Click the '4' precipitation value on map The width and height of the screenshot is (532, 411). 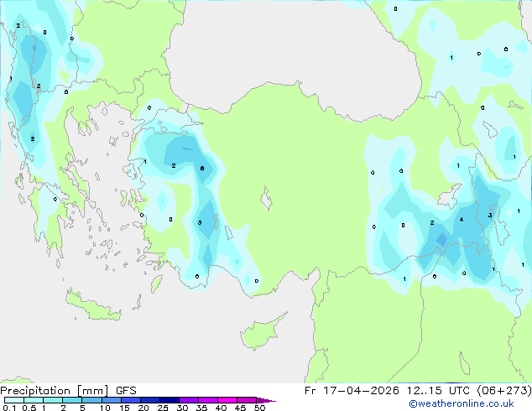(462, 220)
